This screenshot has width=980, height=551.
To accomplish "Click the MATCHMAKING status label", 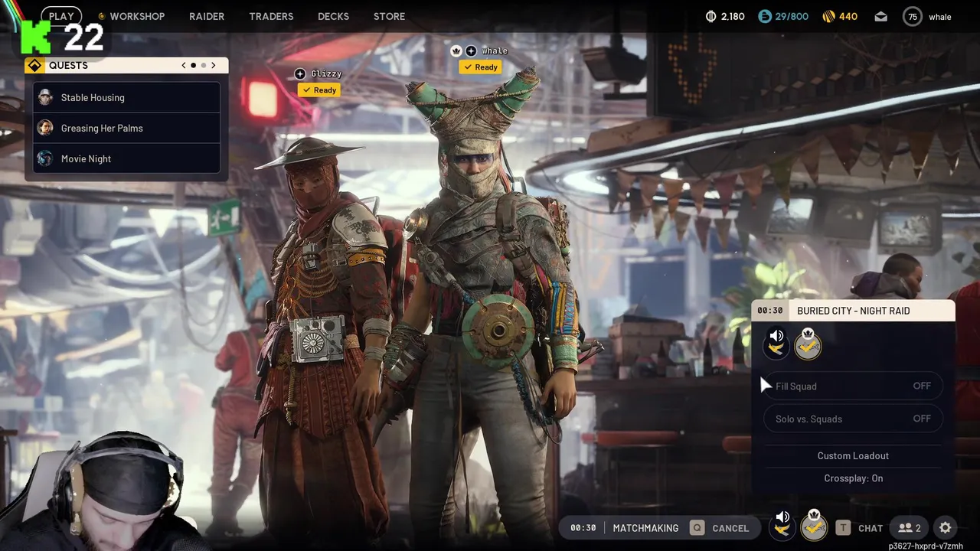I will (x=645, y=528).
